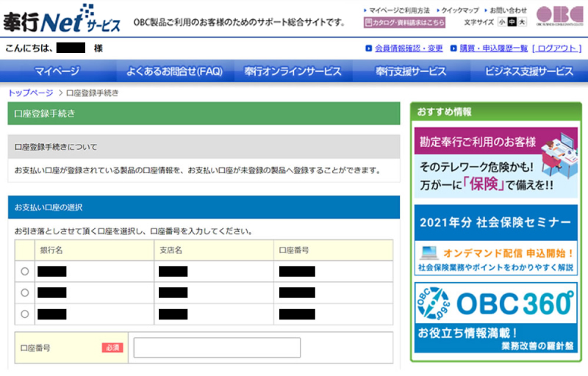The height and width of the screenshot is (376, 588).
Task: Click the OBC company logo
Action: [x=559, y=16]
